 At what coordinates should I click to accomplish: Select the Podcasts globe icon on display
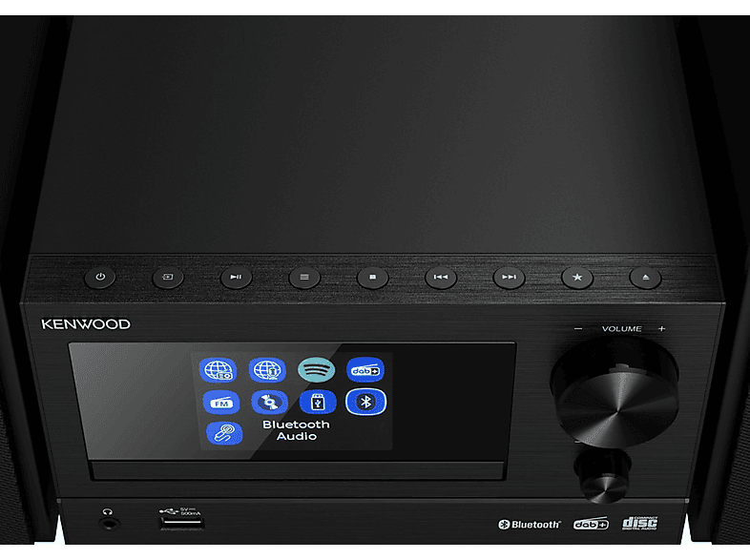pyautogui.click(x=267, y=369)
